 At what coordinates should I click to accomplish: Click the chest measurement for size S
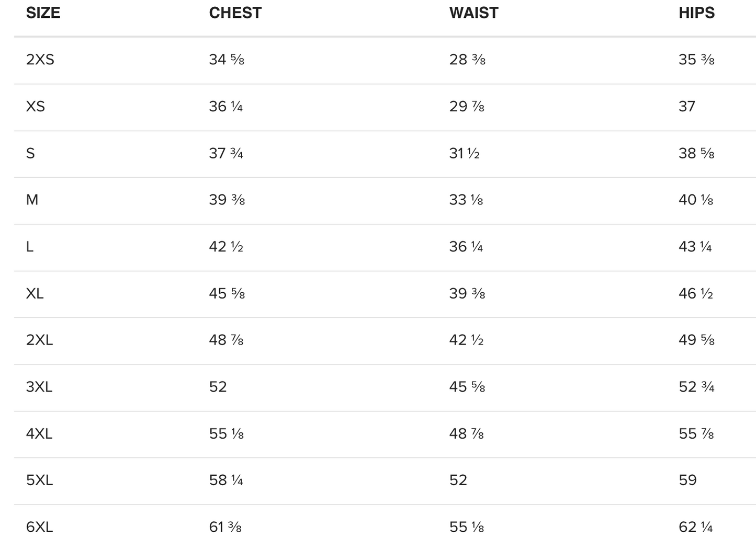pos(226,153)
